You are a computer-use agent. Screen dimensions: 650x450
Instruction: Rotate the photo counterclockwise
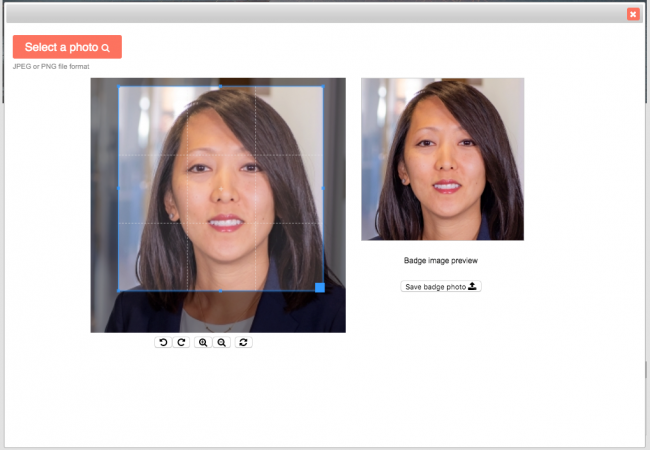[x=163, y=342]
